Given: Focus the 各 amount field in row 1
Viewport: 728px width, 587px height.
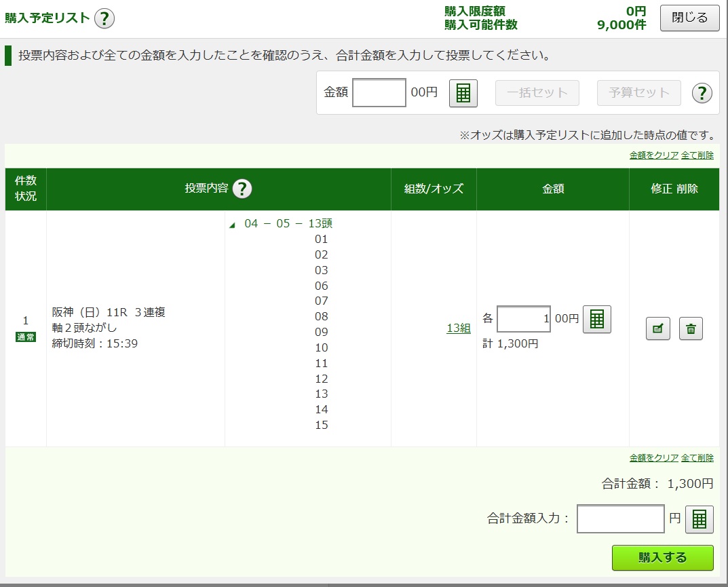Looking at the screenshot, I should (x=523, y=319).
